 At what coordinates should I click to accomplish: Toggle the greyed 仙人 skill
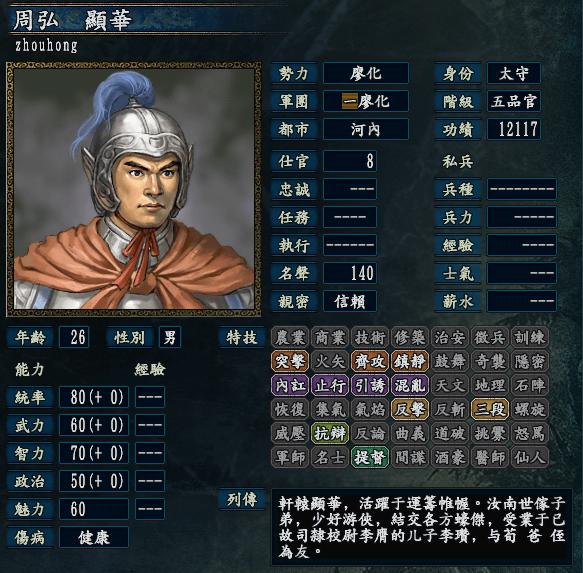tap(529, 457)
